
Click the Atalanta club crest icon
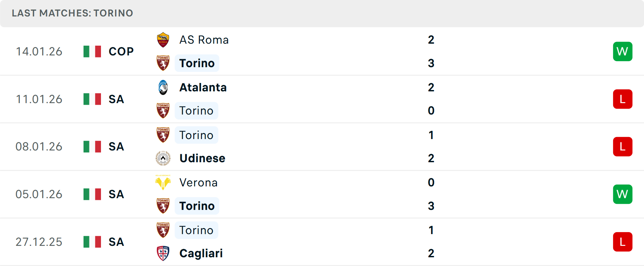point(163,87)
